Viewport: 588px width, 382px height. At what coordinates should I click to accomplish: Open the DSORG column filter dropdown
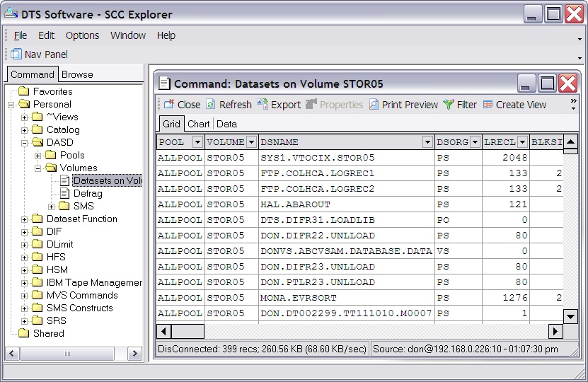tap(475, 142)
